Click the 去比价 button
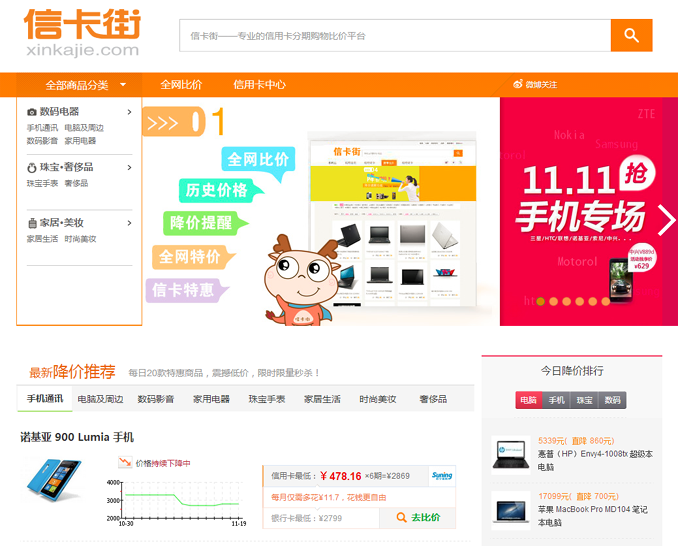This screenshot has height=546, width=678. pos(418,517)
